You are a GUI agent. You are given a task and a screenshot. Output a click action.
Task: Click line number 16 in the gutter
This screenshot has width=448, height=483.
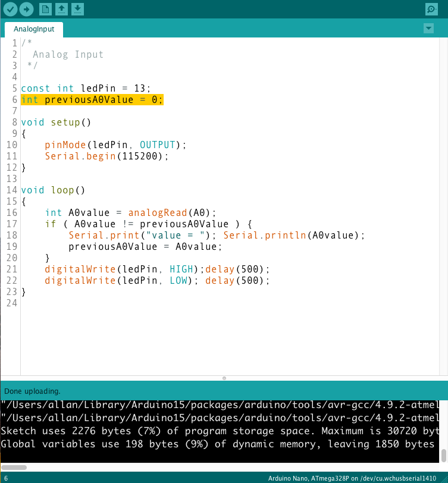tap(12, 212)
